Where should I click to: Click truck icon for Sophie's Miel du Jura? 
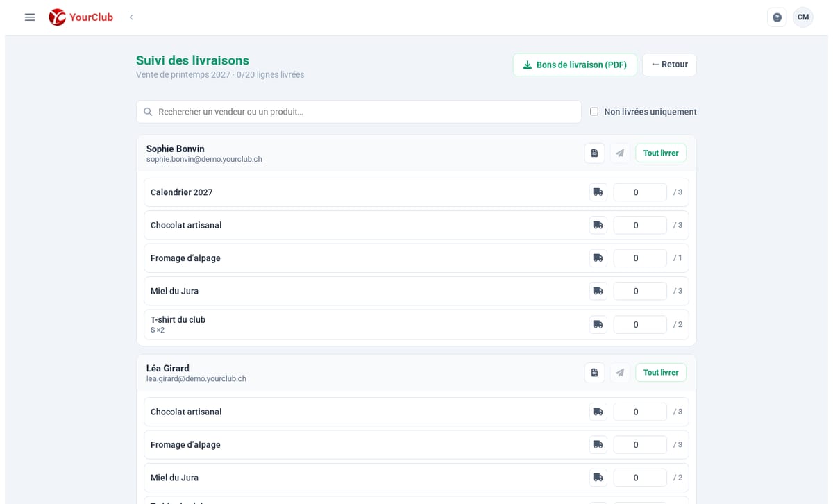pos(598,291)
